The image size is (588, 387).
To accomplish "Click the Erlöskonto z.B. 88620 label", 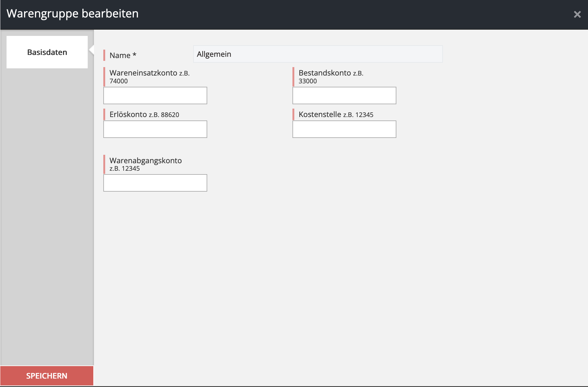I will click(x=144, y=115).
